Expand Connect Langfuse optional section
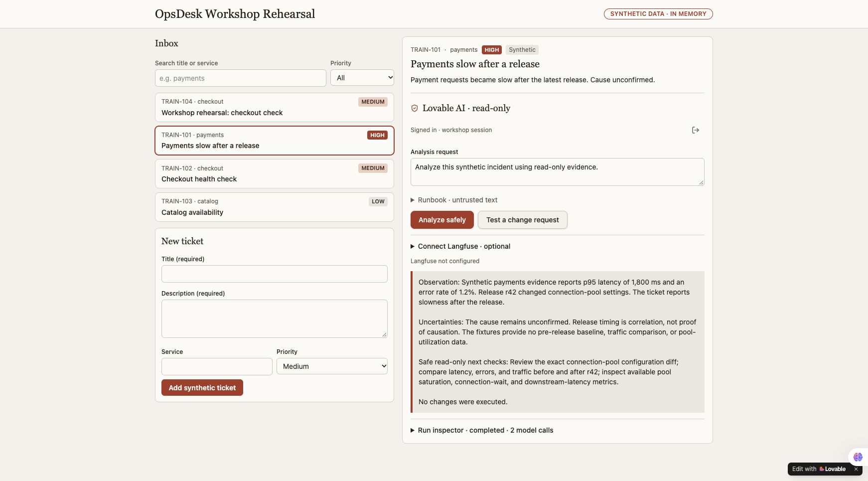This screenshot has height=481, width=868. pos(460,246)
